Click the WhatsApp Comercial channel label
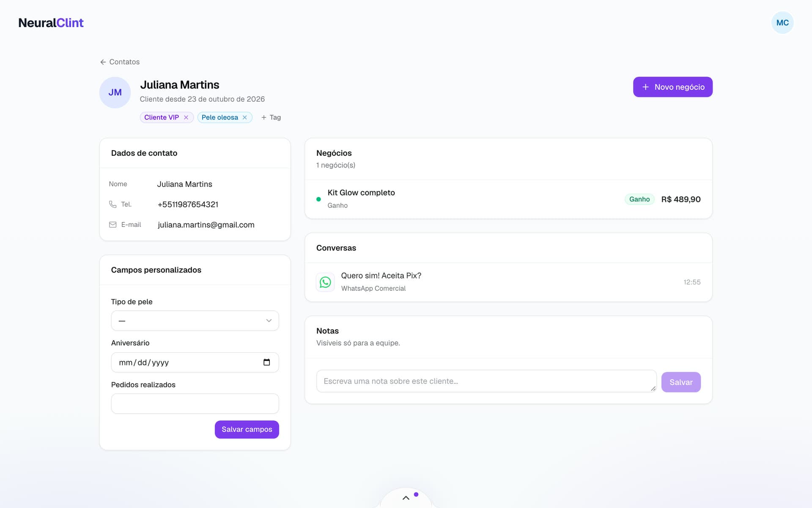The image size is (812, 508). [373, 288]
